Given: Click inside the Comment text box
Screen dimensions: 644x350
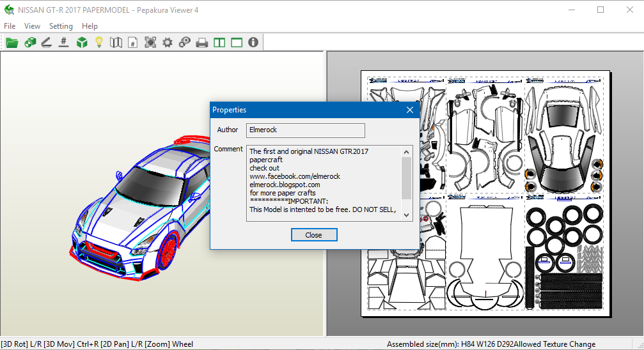Looking at the screenshot, I should (x=324, y=183).
